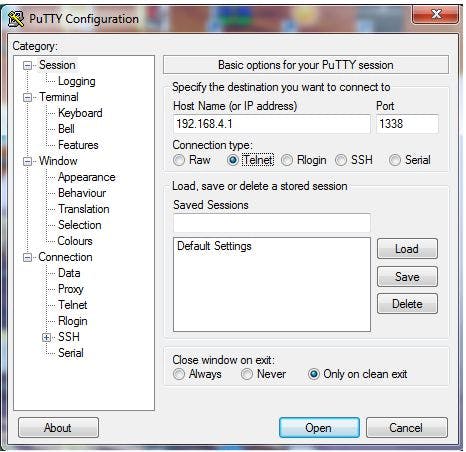
Task: Go to Appearance settings in tree
Action: click(x=87, y=177)
